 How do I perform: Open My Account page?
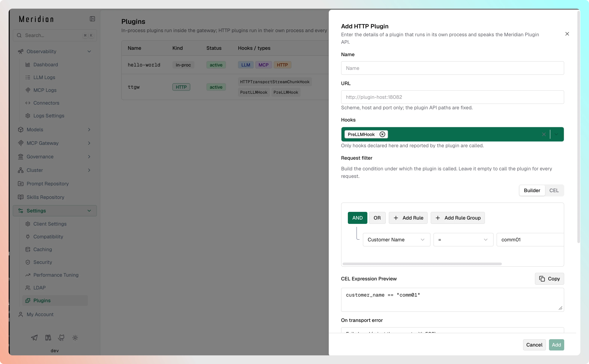point(40,314)
